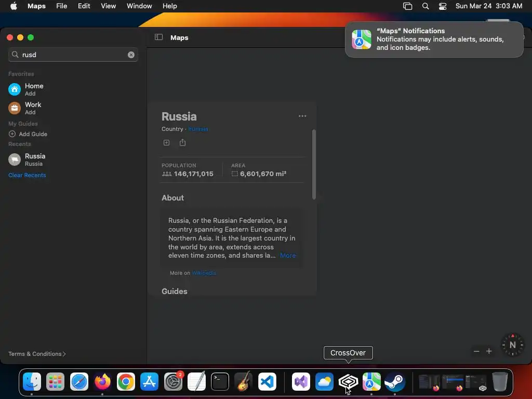Open the Help menu
The height and width of the screenshot is (399, 532).
[x=170, y=6]
